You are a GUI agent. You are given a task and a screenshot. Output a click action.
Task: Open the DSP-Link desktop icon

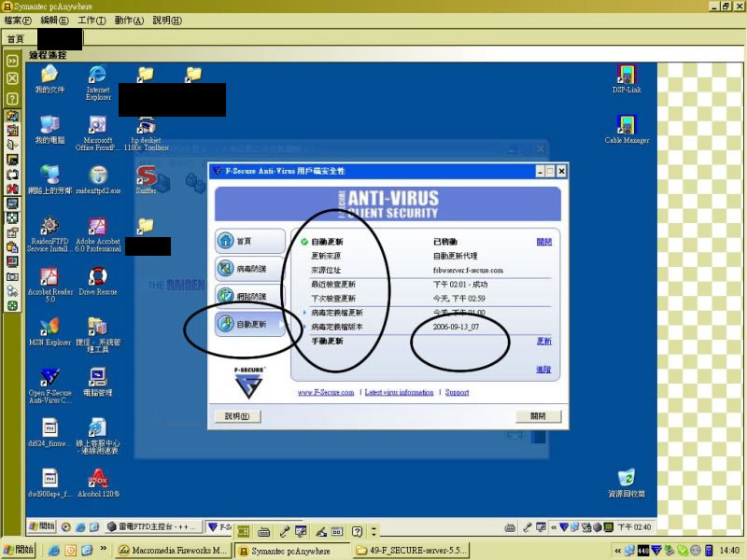627,79
